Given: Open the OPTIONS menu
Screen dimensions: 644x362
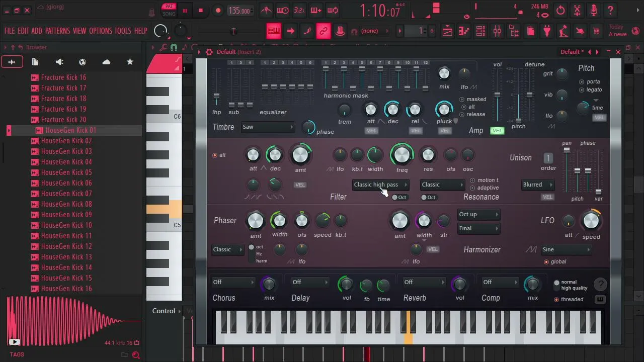Looking at the screenshot, I should (101, 31).
